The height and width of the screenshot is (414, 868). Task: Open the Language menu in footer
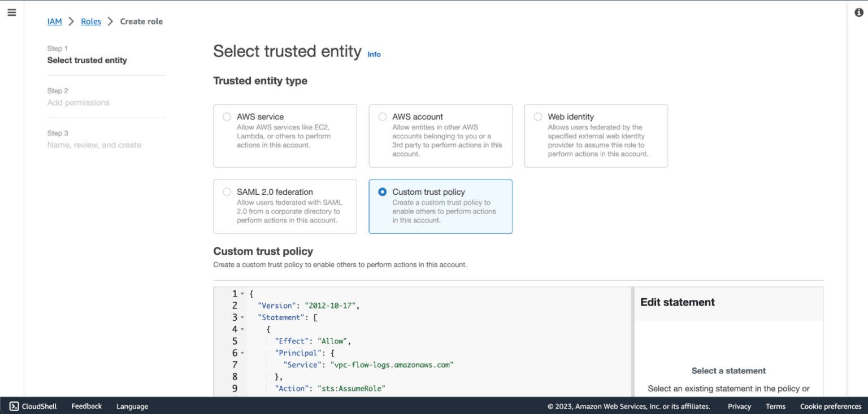[132, 406]
